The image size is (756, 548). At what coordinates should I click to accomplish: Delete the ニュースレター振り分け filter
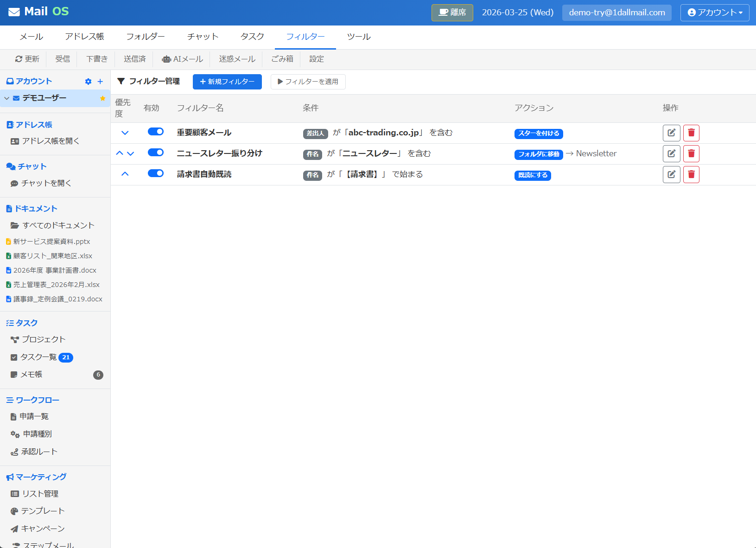(x=691, y=154)
